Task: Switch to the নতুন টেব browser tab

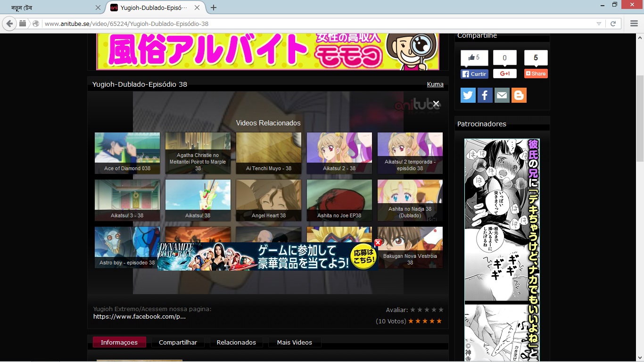Action: coord(52,8)
